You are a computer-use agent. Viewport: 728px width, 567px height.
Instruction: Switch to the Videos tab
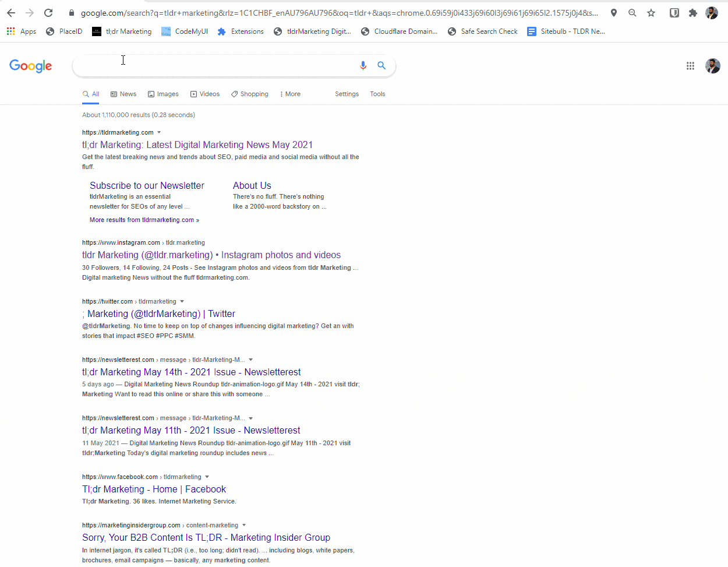tap(205, 94)
